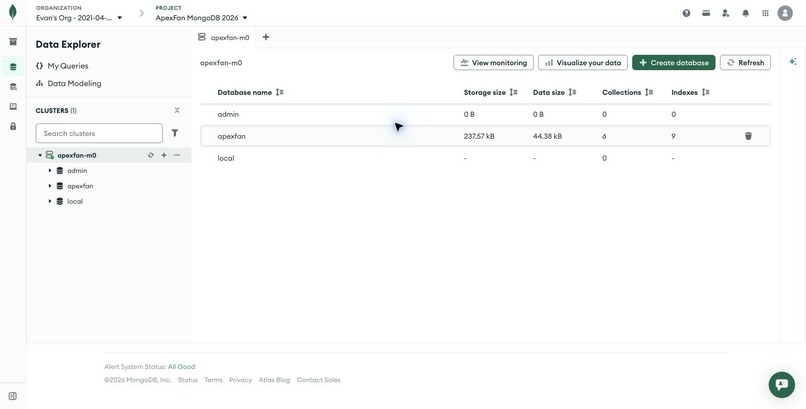This screenshot has height=409, width=806.
Task: Sort by Storage size column
Action: pos(514,92)
